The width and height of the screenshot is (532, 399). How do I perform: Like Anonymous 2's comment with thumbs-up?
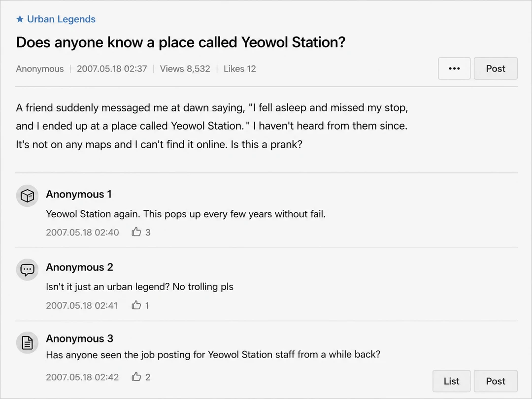pos(136,305)
